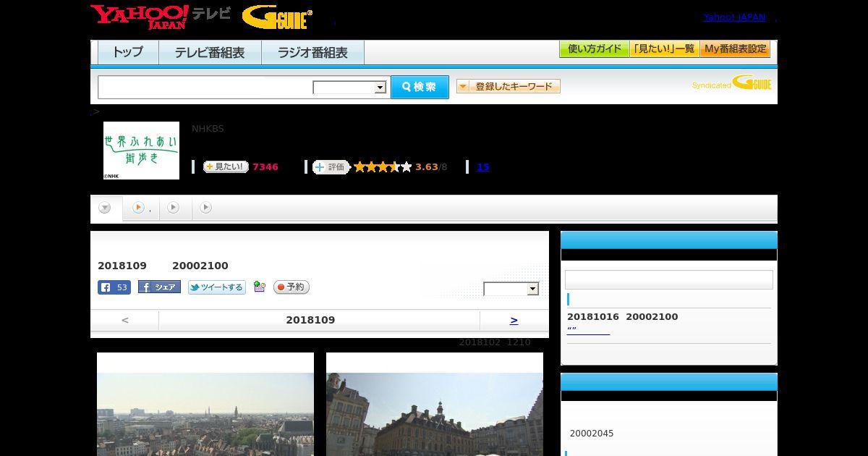Click the Facebook like count 53 button
The image size is (868, 456).
pos(114,287)
